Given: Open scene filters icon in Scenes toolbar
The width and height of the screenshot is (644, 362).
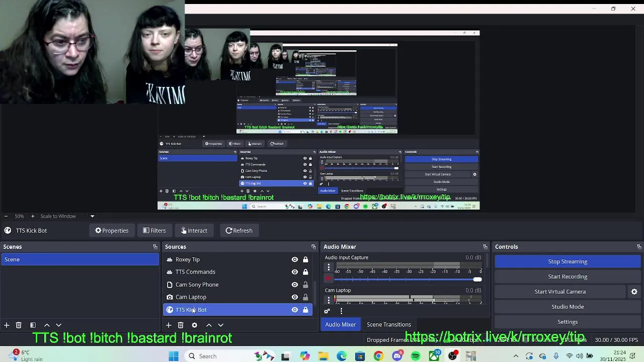Looking at the screenshot, I should click(33, 325).
